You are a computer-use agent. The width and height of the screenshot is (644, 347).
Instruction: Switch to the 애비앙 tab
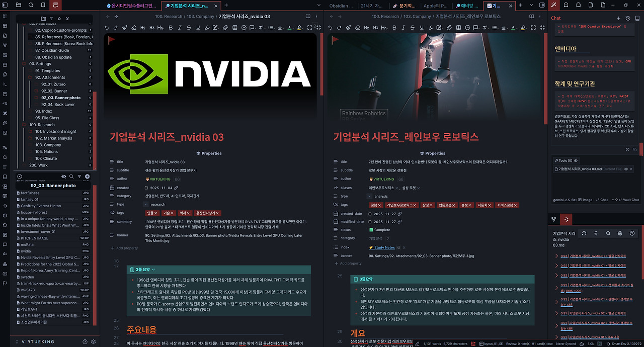(x=466, y=5)
